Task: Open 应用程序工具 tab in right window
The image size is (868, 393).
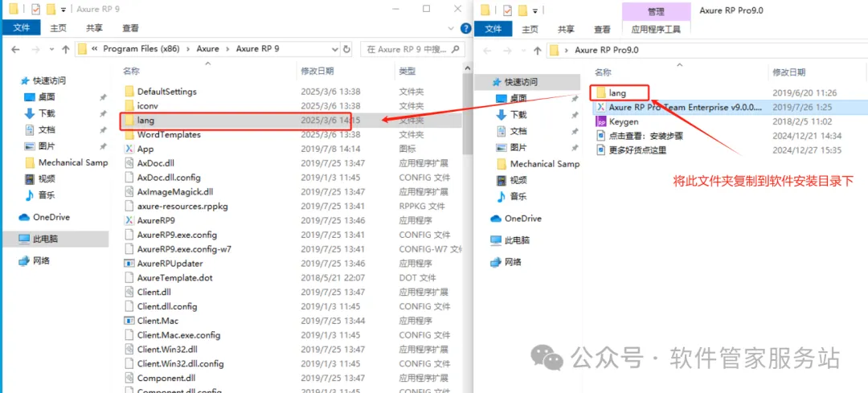Action: pyautogui.click(x=657, y=30)
